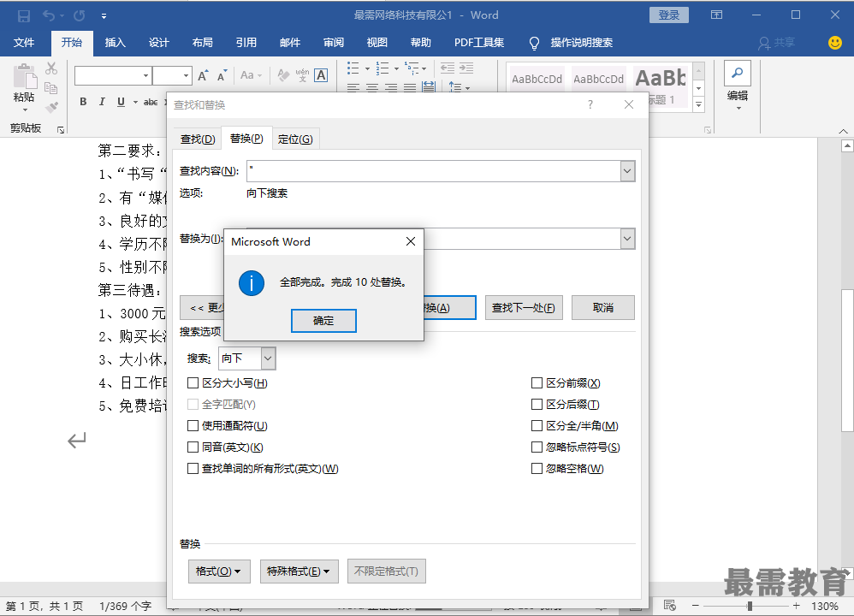Increase font size with larger A icon
The height and width of the screenshot is (616, 854).
(x=203, y=75)
